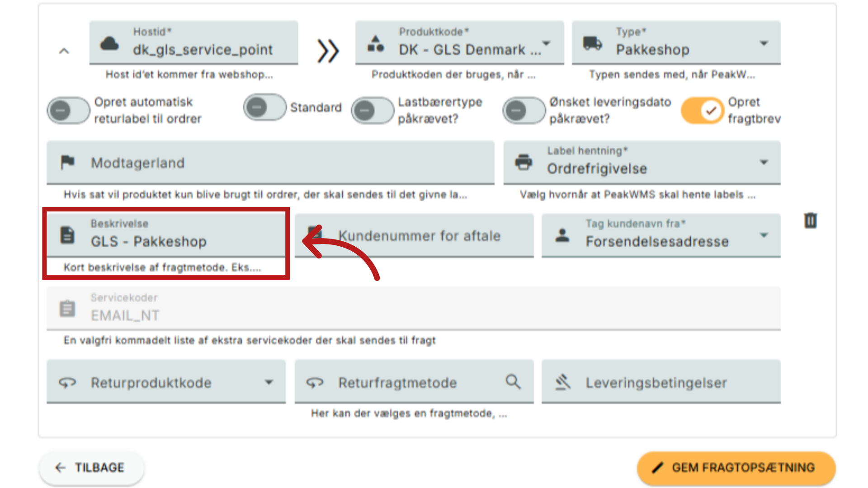Click hint 'Her kan der vælges en fragtmetode, ...'

tap(409, 413)
